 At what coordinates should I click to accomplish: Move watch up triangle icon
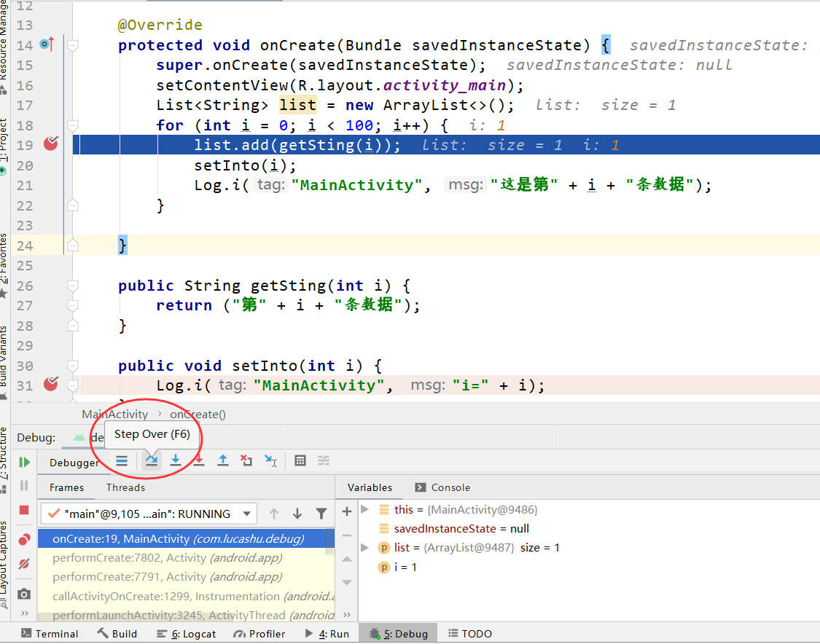(347, 559)
